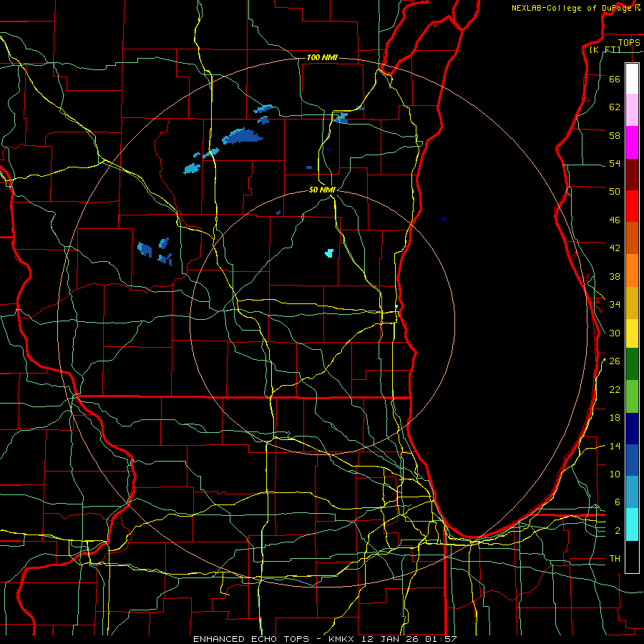
Task: Click the "58" legend value
Action: pos(615,135)
